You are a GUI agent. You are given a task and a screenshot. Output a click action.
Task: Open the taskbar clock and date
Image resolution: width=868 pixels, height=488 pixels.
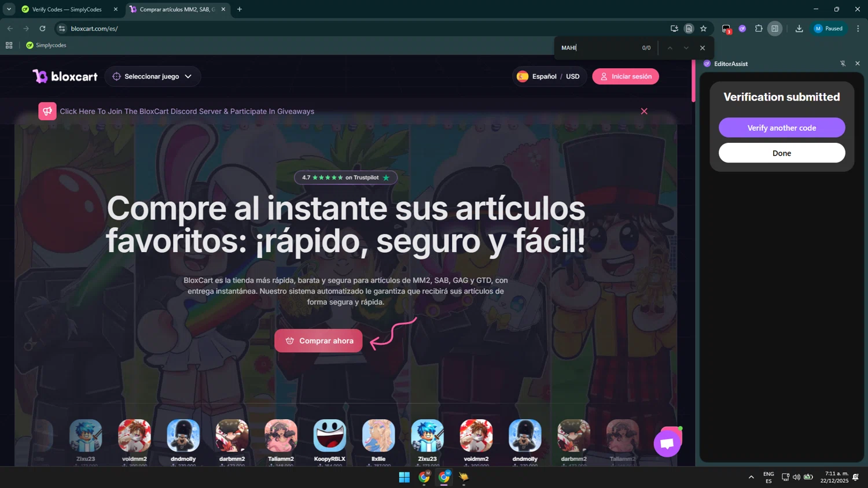[834, 477]
